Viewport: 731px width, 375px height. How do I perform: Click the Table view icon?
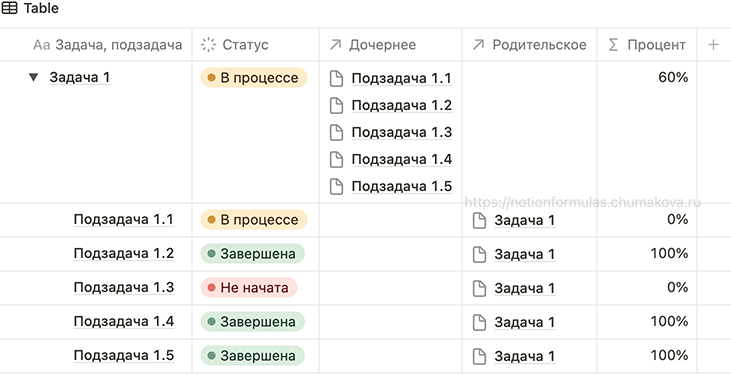[x=9, y=8]
